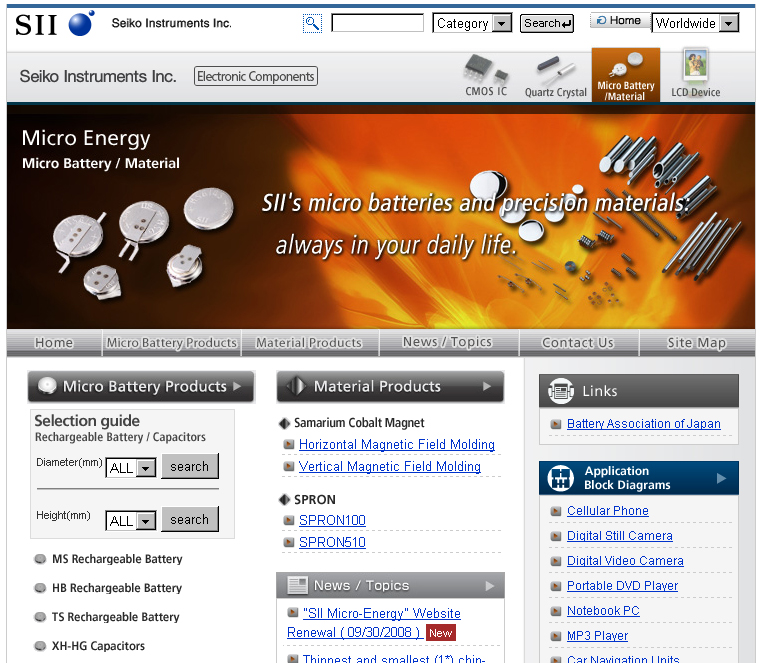Open XH-HG Capacitors item
This screenshot has height=663, width=762.
click(98, 646)
